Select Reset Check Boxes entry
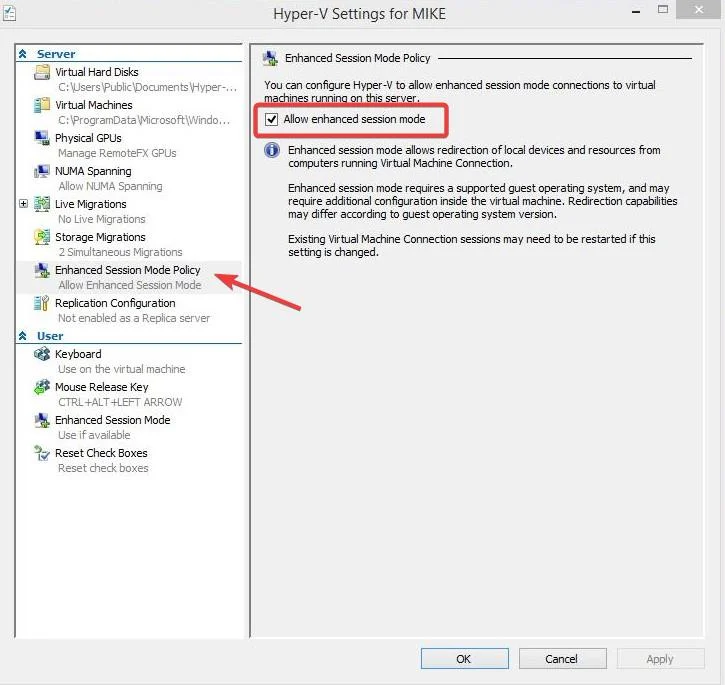 coord(101,453)
